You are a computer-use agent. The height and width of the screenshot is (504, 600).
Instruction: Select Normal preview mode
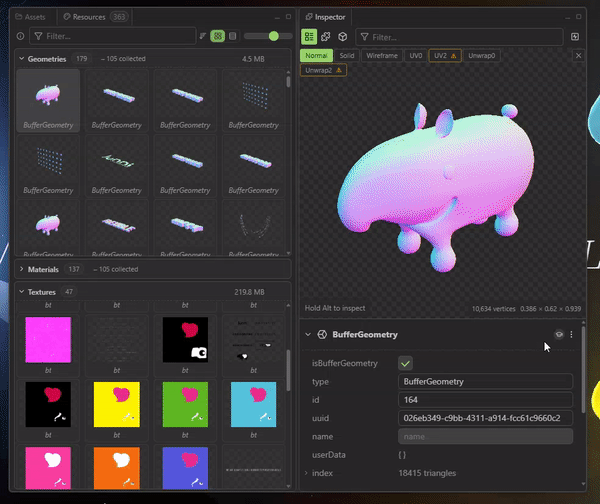coord(316,55)
